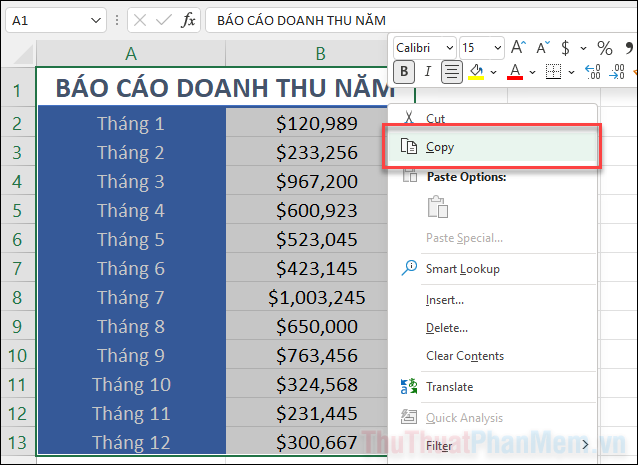Screen dimensions: 638x465
Task: Click Insert... in the context menu
Action: 445,300
